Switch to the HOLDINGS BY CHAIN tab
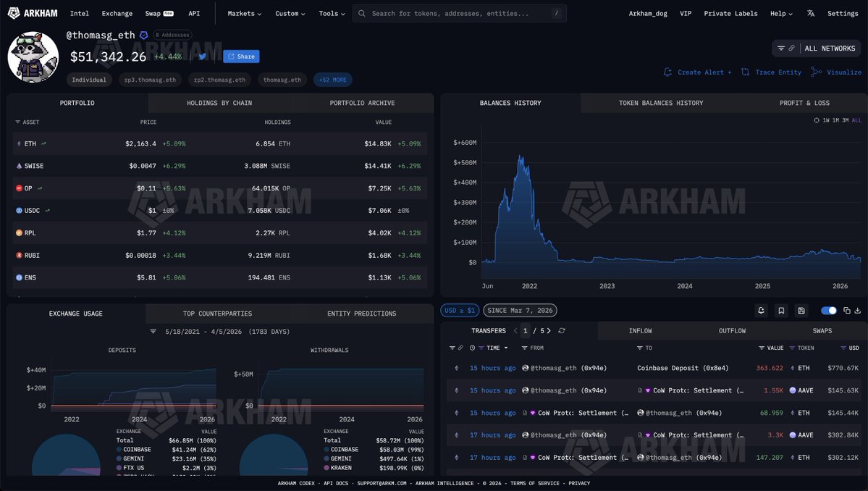This screenshot has width=868, height=491. tap(219, 103)
